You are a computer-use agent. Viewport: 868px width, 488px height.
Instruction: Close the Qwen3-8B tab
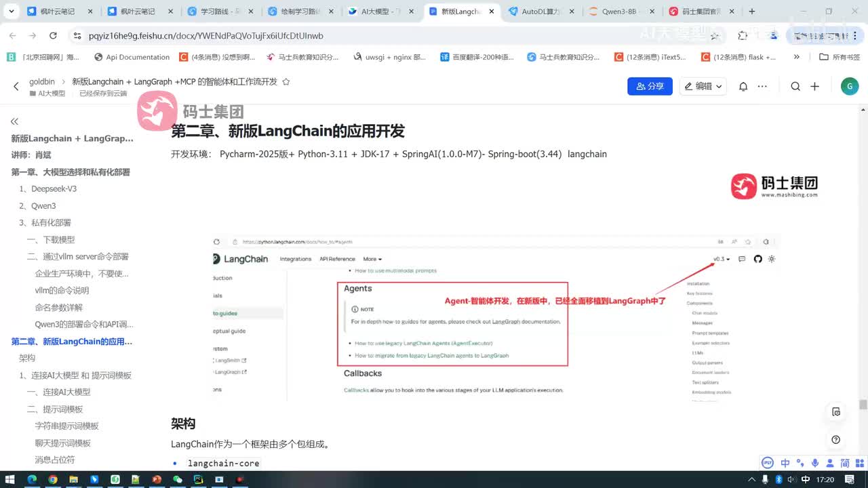[x=651, y=12]
